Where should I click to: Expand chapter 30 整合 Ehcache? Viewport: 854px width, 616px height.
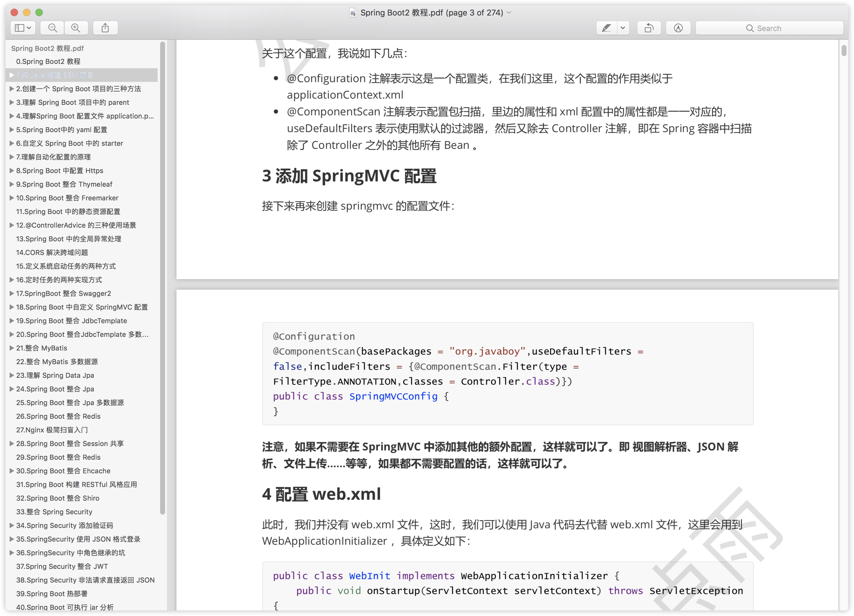[12, 471]
